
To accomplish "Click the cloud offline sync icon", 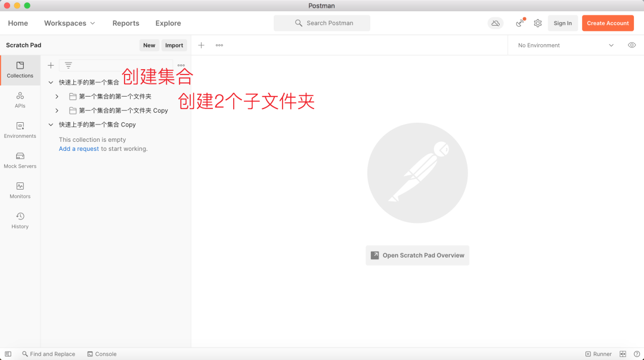I will pyautogui.click(x=496, y=23).
